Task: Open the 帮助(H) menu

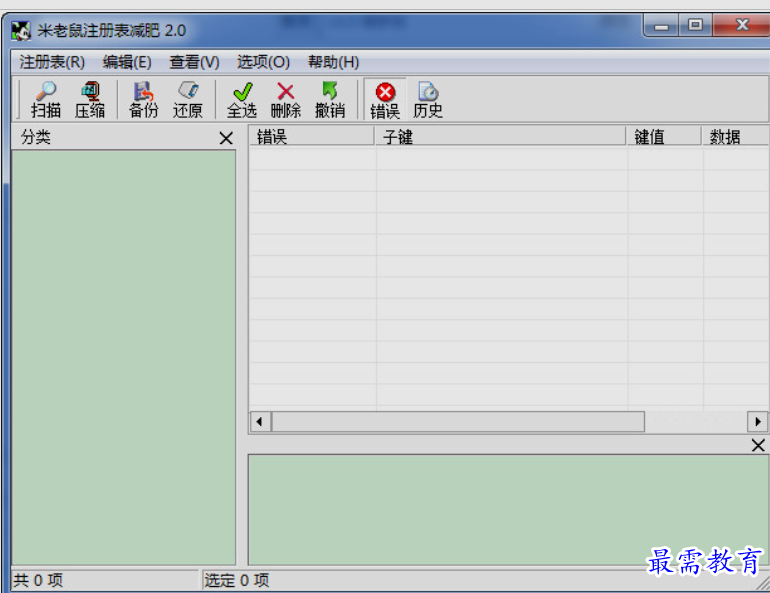Action: pos(333,62)
